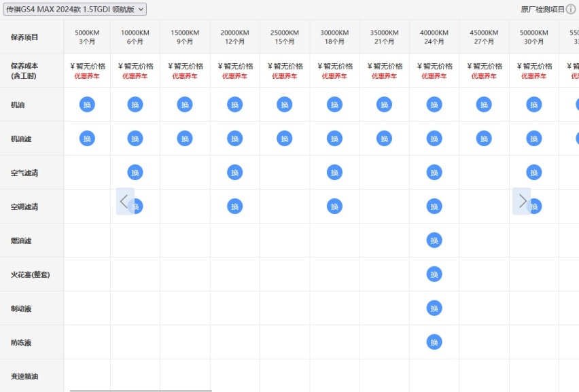Show previous mileage columns with left arrow
Viewport: 579px width, 392px height.
pyautogui.click(x=125, y=201)
